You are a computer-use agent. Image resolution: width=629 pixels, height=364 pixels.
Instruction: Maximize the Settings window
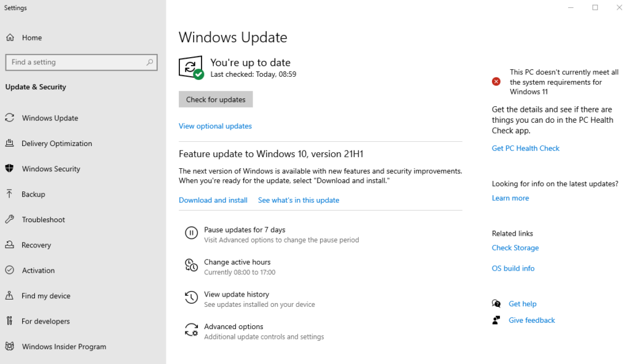(x=595, y=7)
